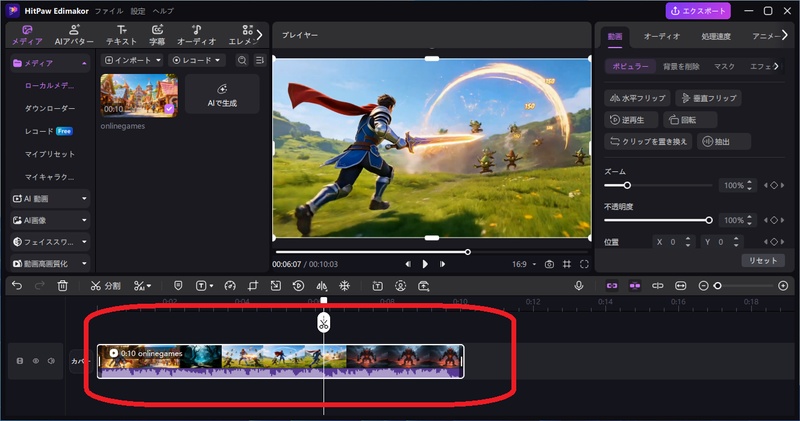Adjust the ズーム slider
This screenshot has width=800, height=421.
[658, 185]
